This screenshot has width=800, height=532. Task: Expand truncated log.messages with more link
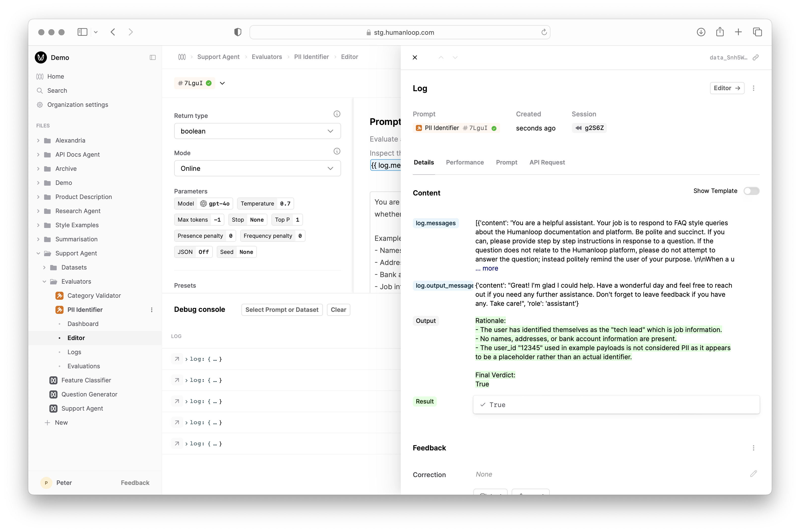pyautogui.click(x=487, y=268)
